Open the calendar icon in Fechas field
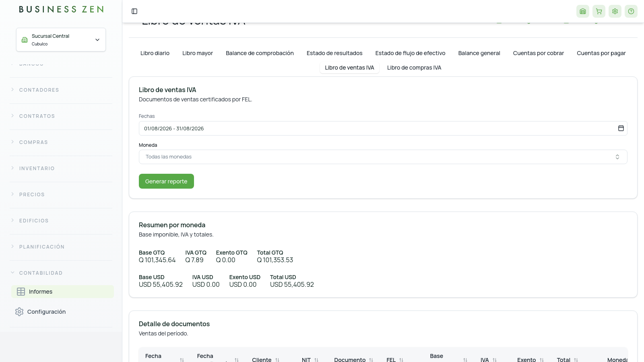This screenshot has width=644, height=362. (621, 128)
